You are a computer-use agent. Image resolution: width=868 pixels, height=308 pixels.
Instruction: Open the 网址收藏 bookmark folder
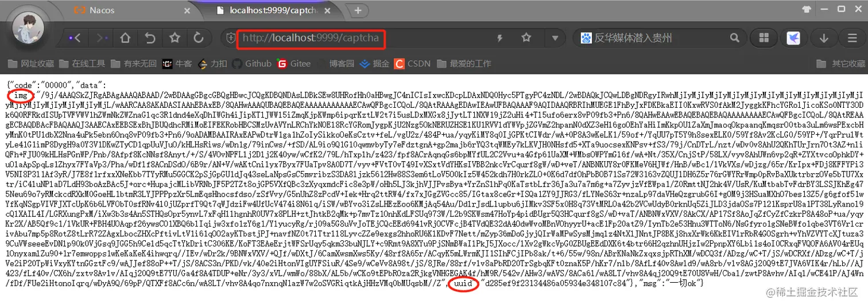tap(30, 64)
